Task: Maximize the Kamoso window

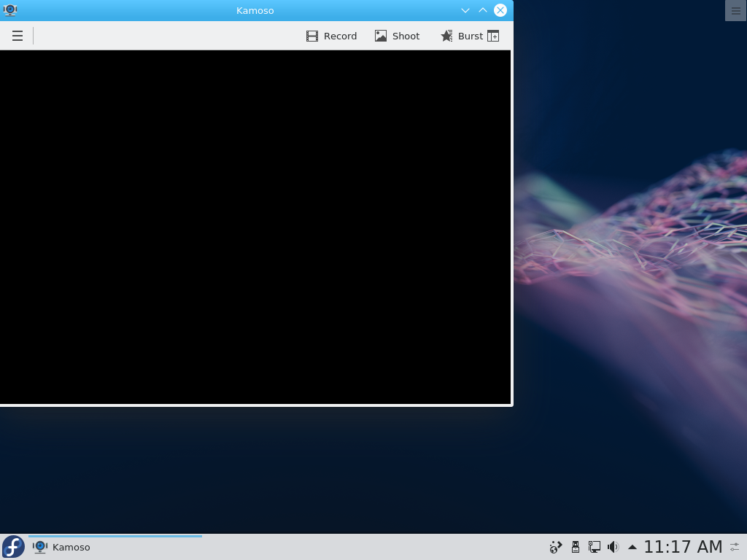Action: click(483, 10)
